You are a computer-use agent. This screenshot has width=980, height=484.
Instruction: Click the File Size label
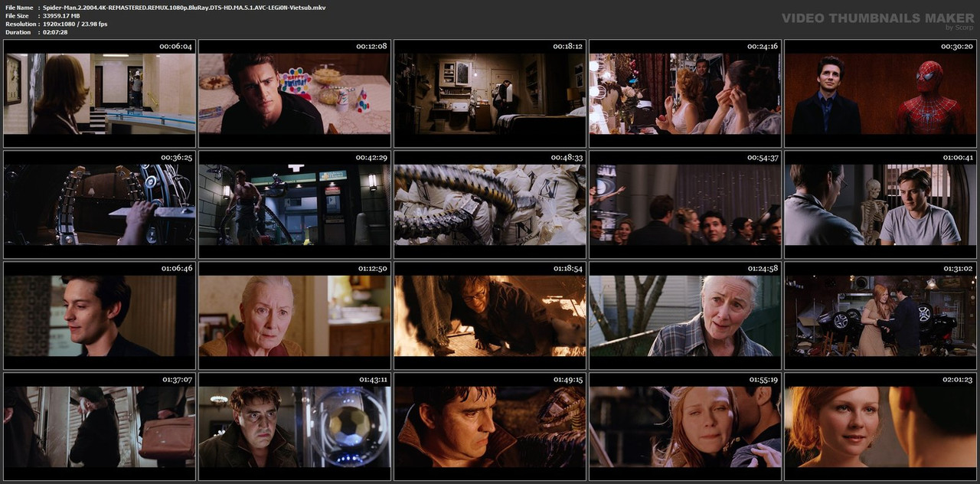(17, 15)
